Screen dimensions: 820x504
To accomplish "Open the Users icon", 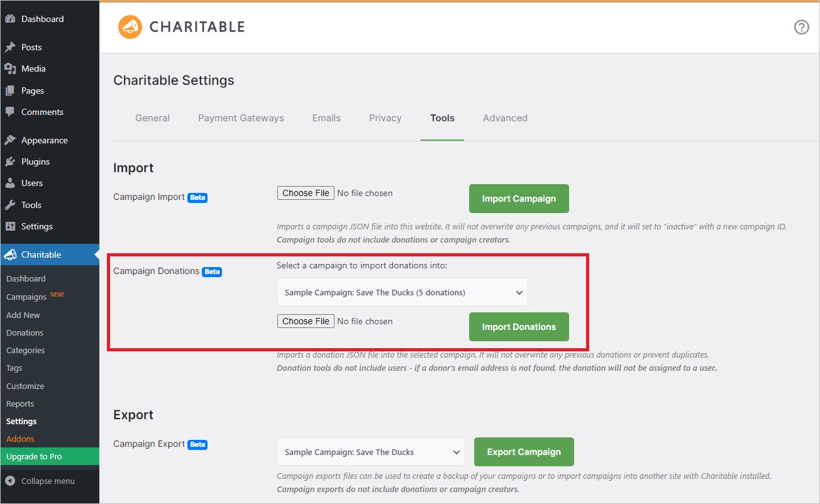I will pos(11,183).
